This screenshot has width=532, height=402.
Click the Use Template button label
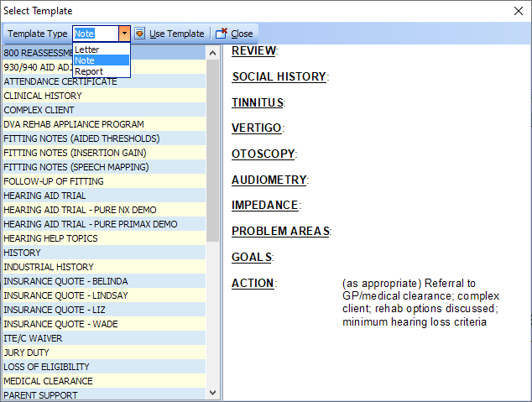(x=176, y=34)
